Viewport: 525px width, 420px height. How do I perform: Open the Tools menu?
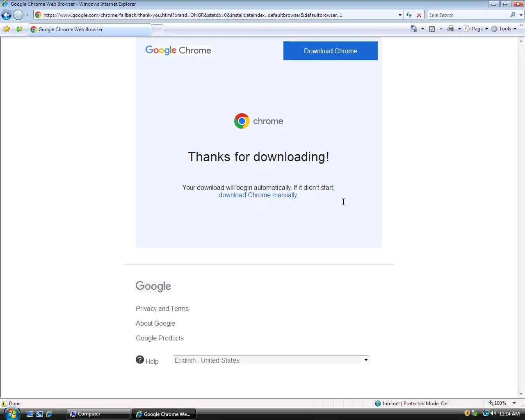click(504, 29)
